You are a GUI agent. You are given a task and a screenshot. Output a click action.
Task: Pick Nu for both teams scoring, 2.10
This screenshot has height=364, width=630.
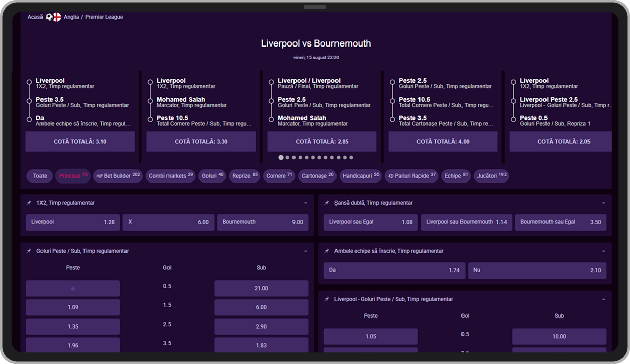tap(537, 270)
